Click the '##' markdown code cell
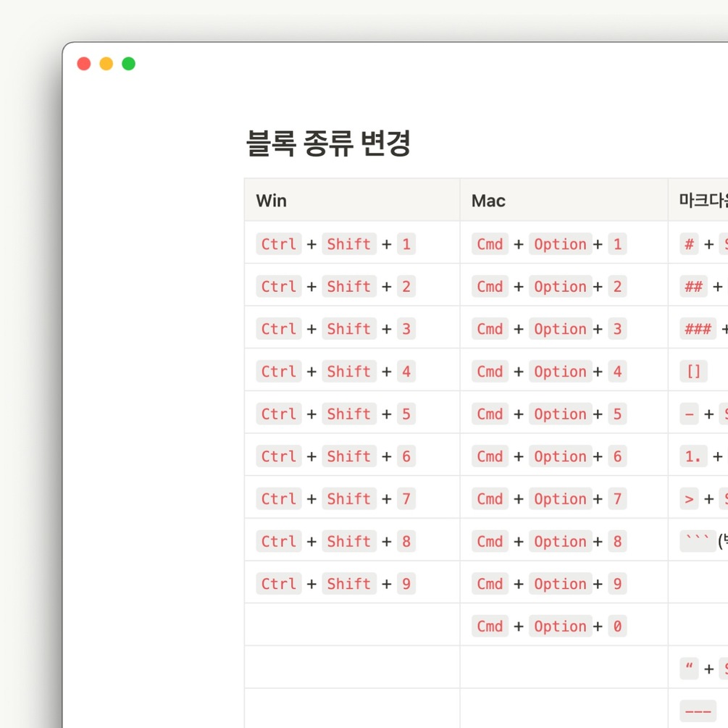Screen dimensions: 728x728 [694, 286]
